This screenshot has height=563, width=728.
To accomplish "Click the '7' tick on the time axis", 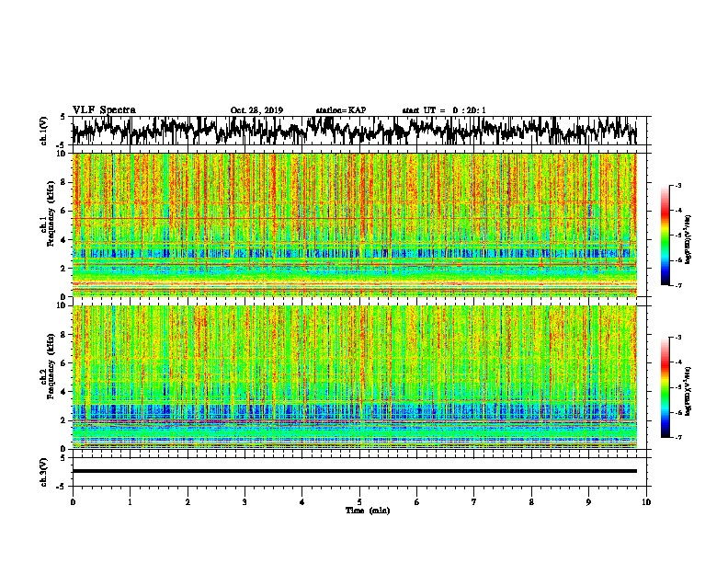I will [x=474, y=502].
